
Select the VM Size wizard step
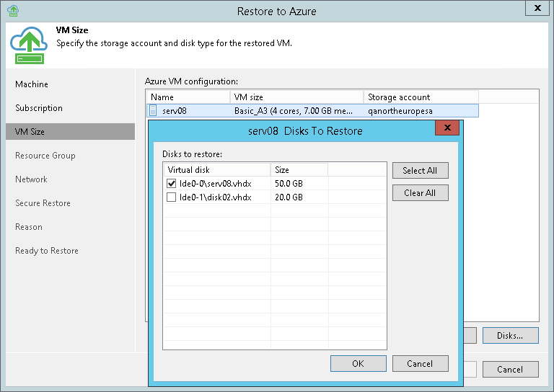tap(70, 132)
